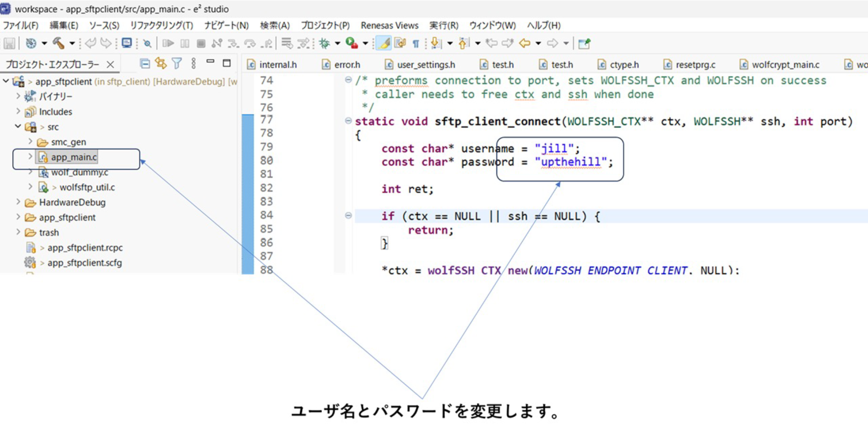Screen dimensions: 868x432
Task: Click the Link with Editor icon
Action: [160, 64]
